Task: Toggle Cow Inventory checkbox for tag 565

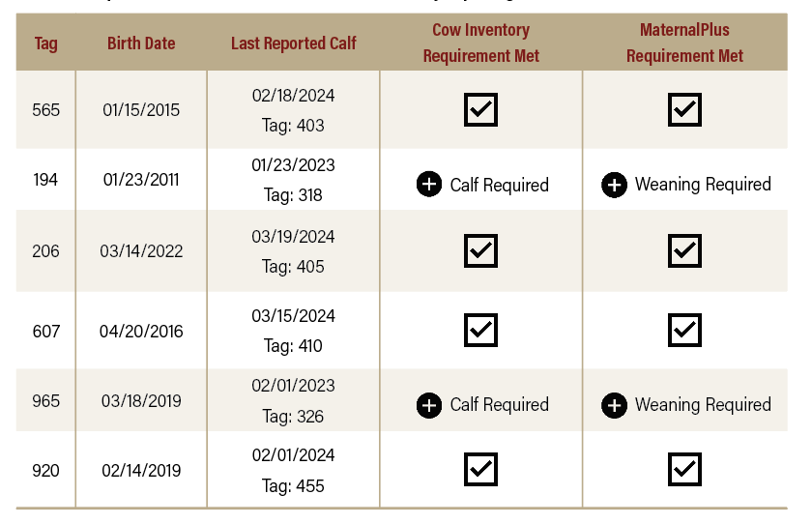Action: click(x=480, y=109)
